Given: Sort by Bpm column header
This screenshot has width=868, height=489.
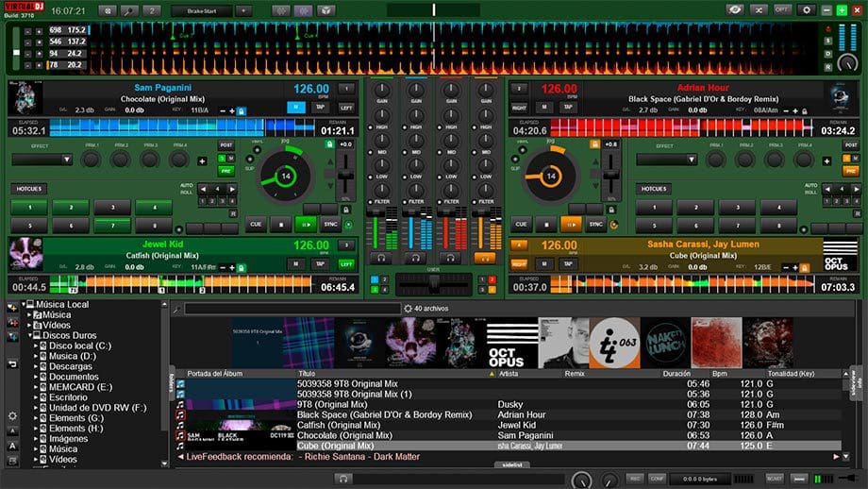Looking at the screenshot, I should [x=720, y=374].
